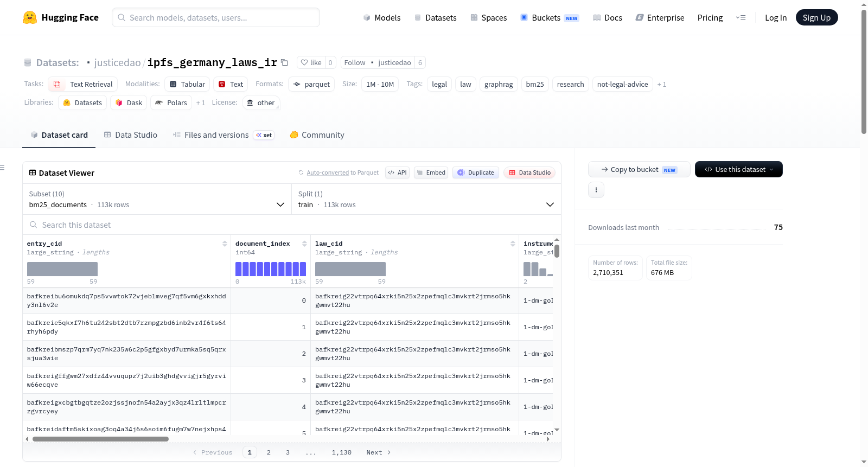Duplicate this dataset
This screenshot has width=868, height=467.
click(x=476, y=172)
